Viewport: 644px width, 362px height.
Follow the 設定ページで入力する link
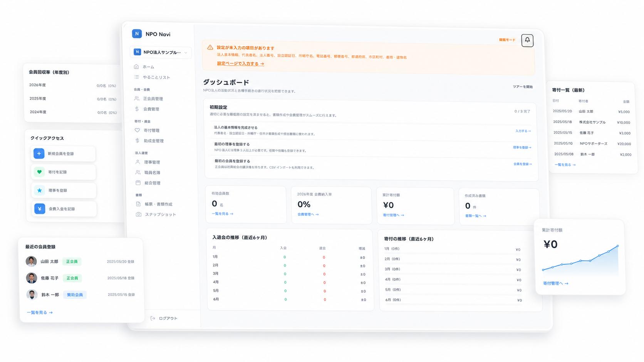point(240,63)
